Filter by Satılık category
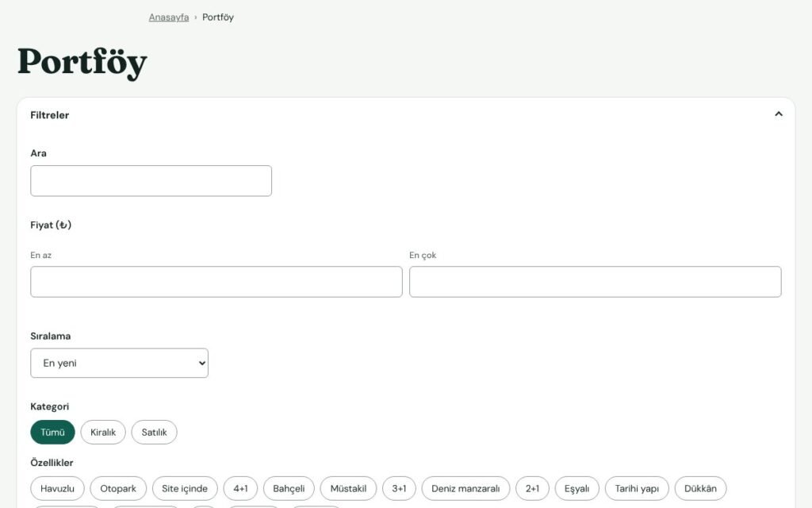This screenshot has width=812, height=508. 155,433
